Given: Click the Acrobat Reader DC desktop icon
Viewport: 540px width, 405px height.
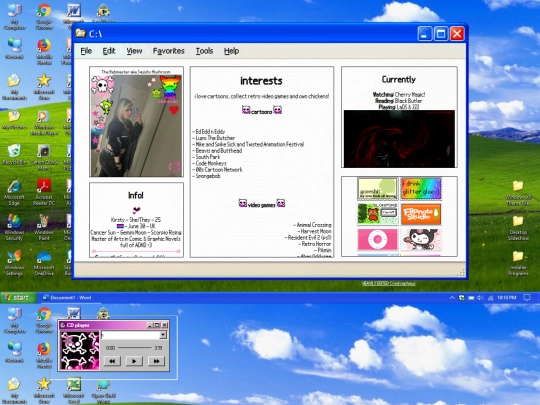Looking at the screenshot, I should 44,193.
